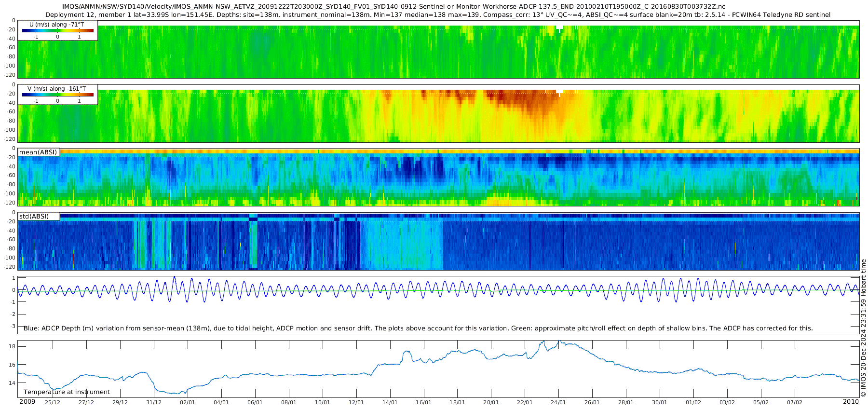868x410 pixels.
Task: Click the 02/01 date tick label
Action: [188, 402]
